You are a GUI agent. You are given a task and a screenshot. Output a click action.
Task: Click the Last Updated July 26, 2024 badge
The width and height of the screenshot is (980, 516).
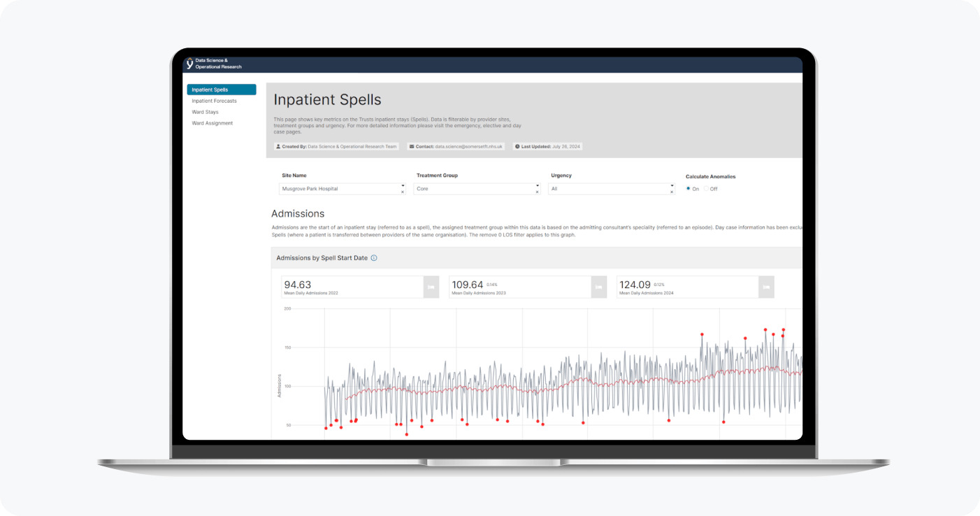point(548,147)
